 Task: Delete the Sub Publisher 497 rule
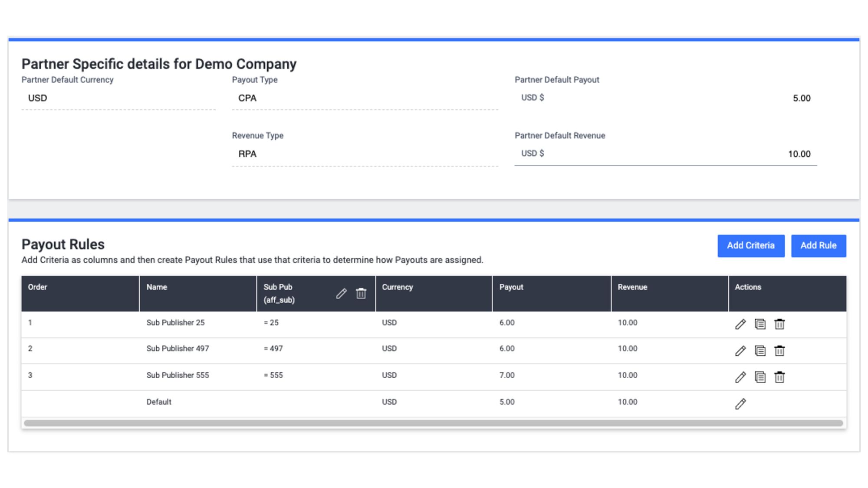pos(779,350)
